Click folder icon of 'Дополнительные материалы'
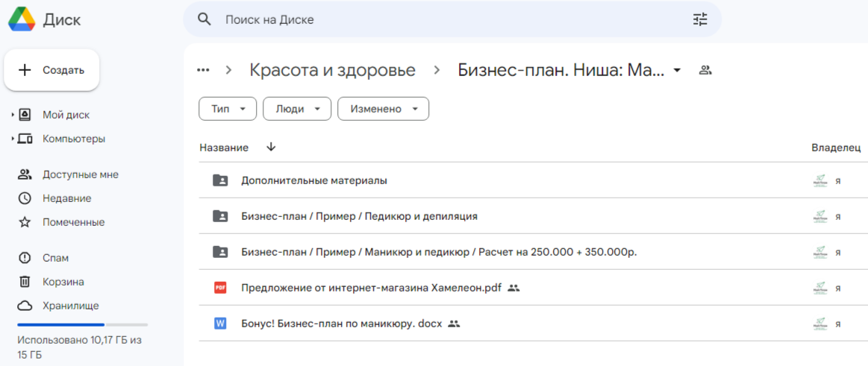The width and height of the screenshot is (868, 366). point(220,180)
